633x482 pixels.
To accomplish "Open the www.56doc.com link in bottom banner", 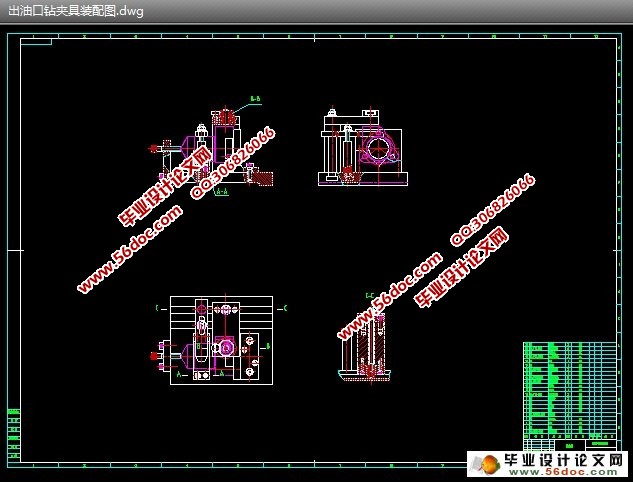I will pyautogui.click(x=564, y=473).
